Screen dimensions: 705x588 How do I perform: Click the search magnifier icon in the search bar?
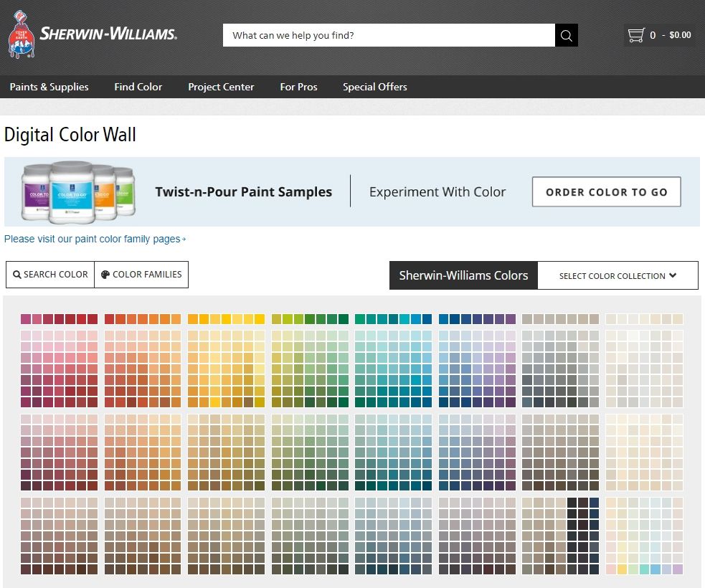click(x=566, y=34)
